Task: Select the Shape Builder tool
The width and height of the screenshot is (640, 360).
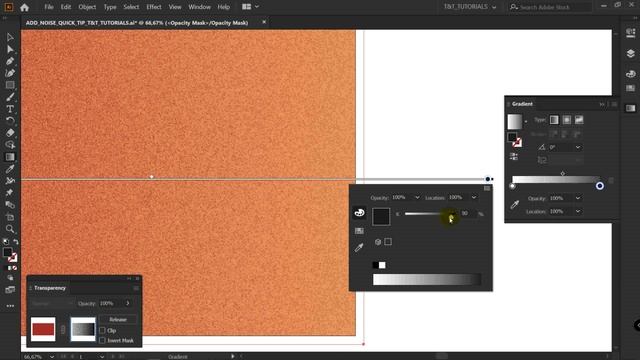Action: [x=10, y=145]
